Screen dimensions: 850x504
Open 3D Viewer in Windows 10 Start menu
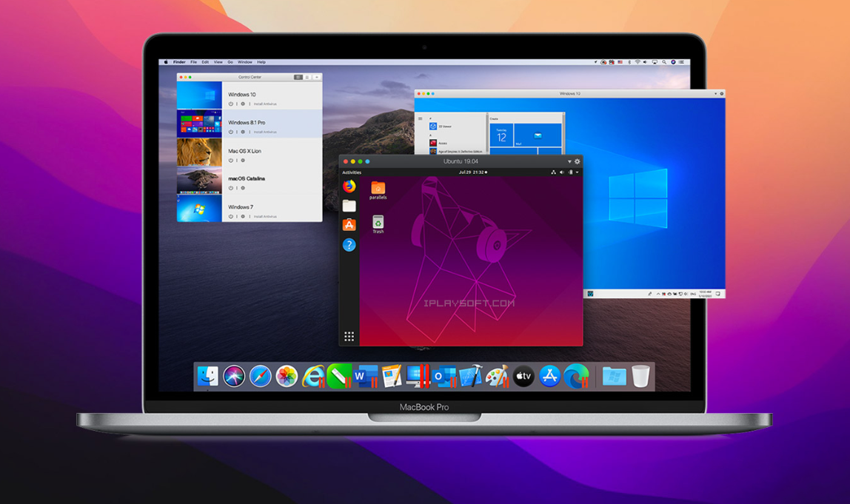[x=440, y=127]
